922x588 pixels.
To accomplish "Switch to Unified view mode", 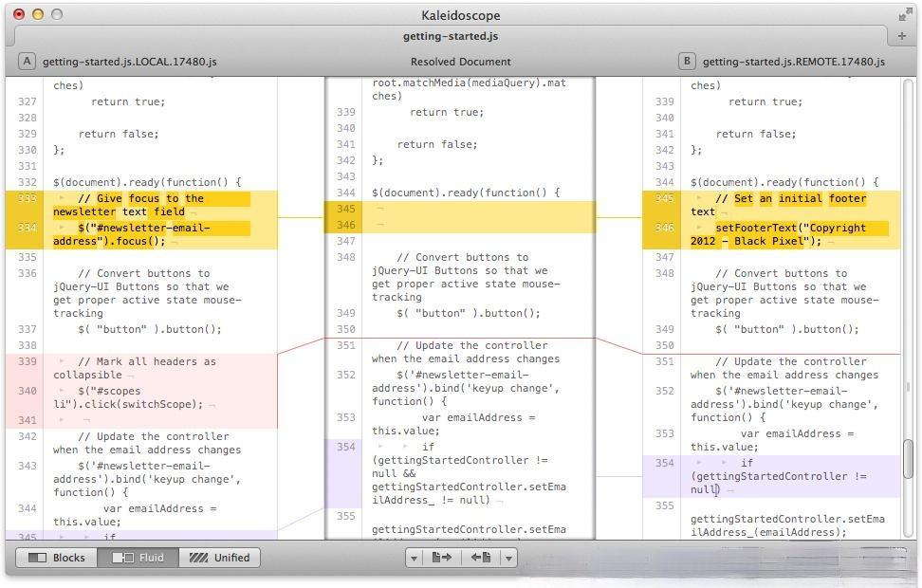I will coord(219,558).
